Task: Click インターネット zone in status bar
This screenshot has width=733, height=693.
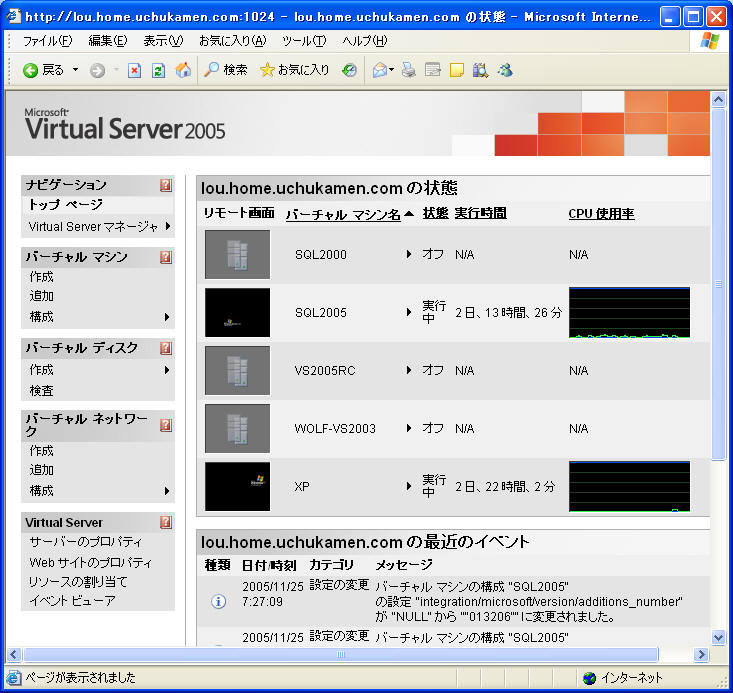Action: (x=623, y=678)
